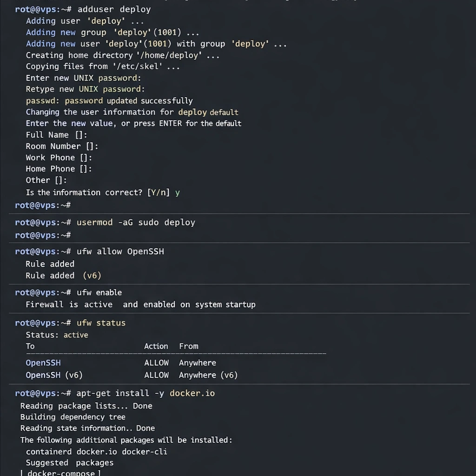Select the 'usermod -aG sudo deploy' command
The image size is (476, 476).
pyautogui.click(x=136, y=222)
